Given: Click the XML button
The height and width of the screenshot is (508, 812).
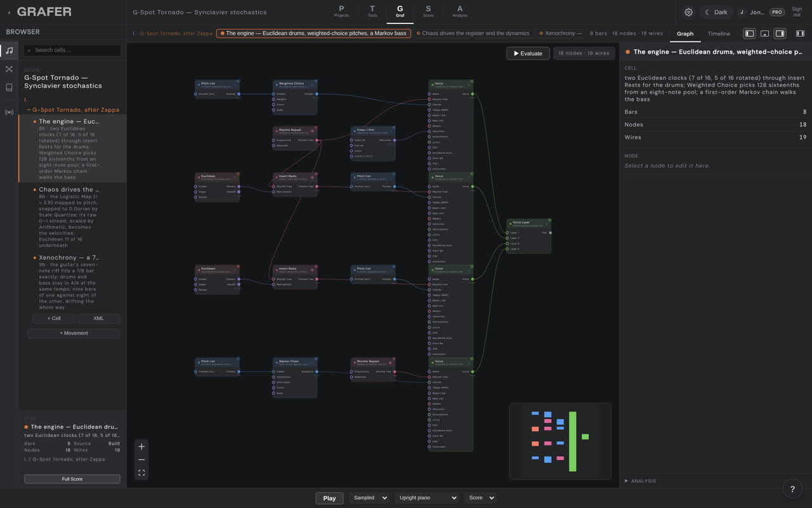Looking at the screenshot, I should tap(98, 318).
